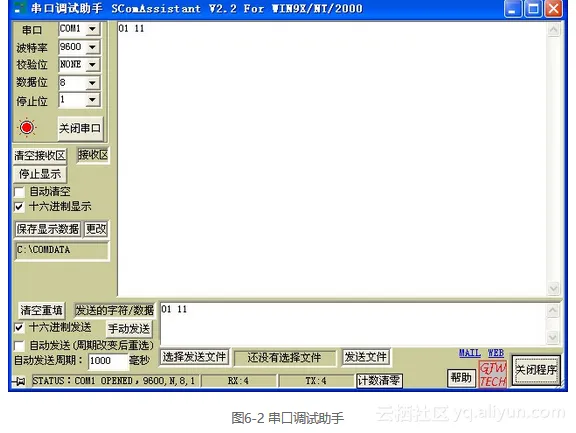Click the send data text box containing 01 11
The height and width of the screenshot is (433, 576).
coord(353,324)
